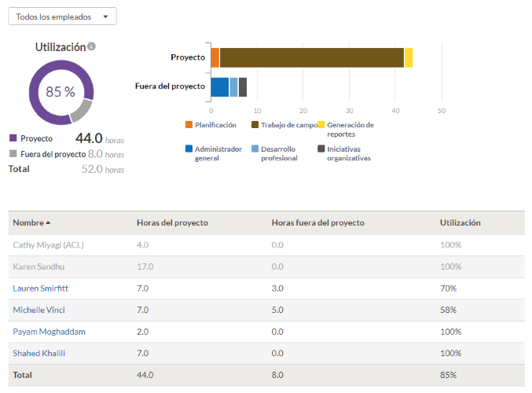Click the brown Trabajo de campo bar segment
The height and width of the screenshot is (393, 532).
(x=312, y=57)
